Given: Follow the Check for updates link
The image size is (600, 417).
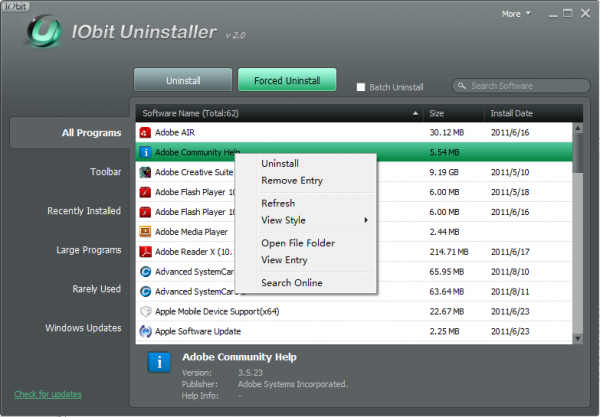Looking at the screenshot, I should pyautogui.click(x=48, y=394).
